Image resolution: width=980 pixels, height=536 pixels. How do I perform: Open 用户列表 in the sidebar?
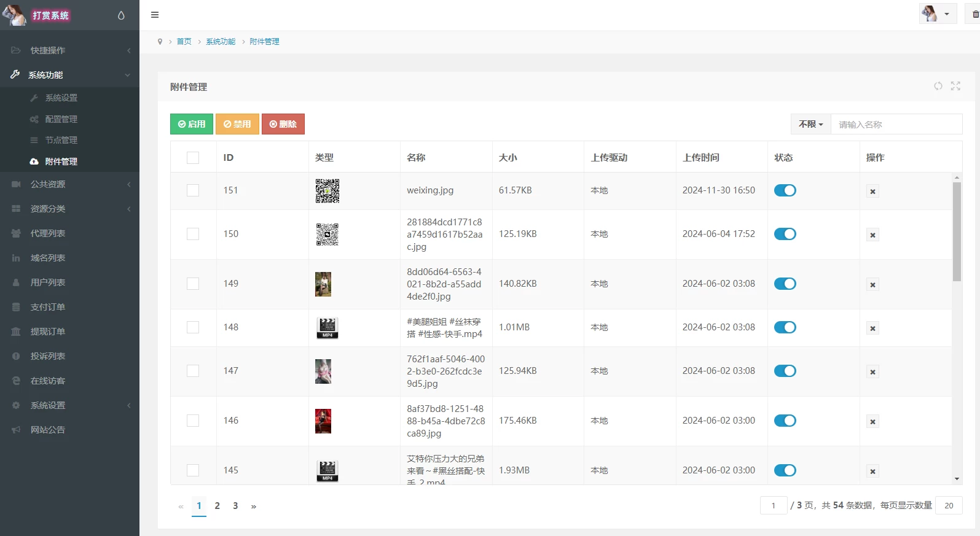[48, 282]
